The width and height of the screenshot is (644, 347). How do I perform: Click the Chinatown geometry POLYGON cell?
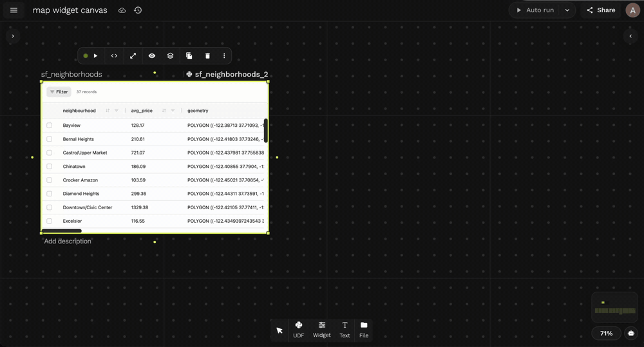click(225, 166)
